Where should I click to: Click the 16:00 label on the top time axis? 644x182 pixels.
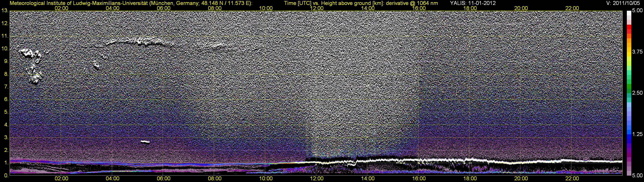tap(419, 8)
